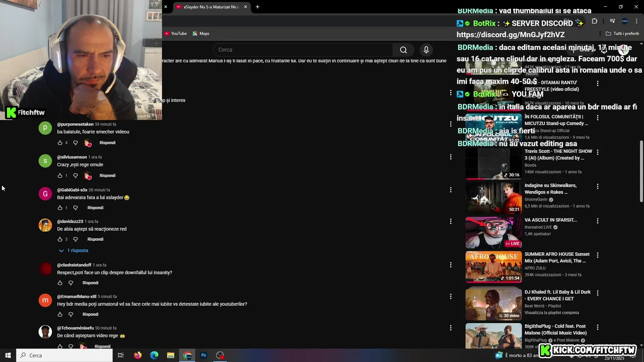The height and width of the screenshot is (362, 644).
Task: Open OBS Studio from taskbar
Action: pyautogui.click(x=220, y=355)
